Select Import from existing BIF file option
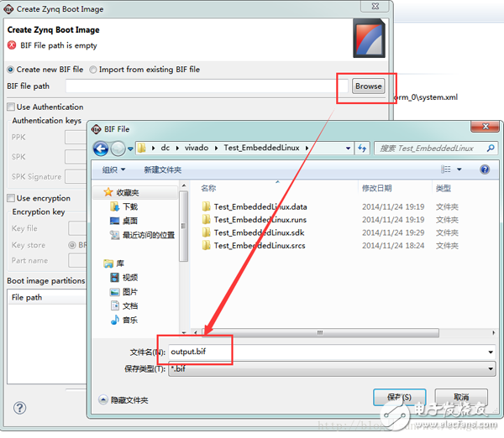Image resolution: width=504 pixels, height=438 pixels. coord(93,70)
